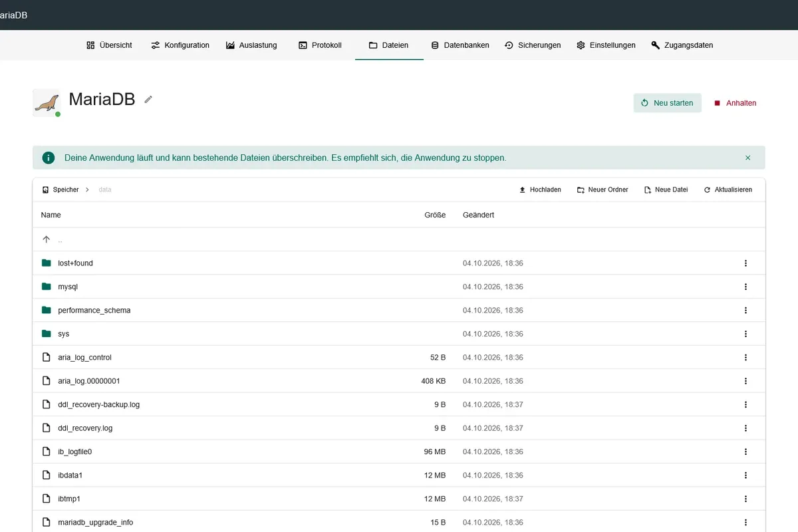Click the file icon of ib_logfile0
The height and width of the screenshot is (532, 798).
tap(46, 452)
